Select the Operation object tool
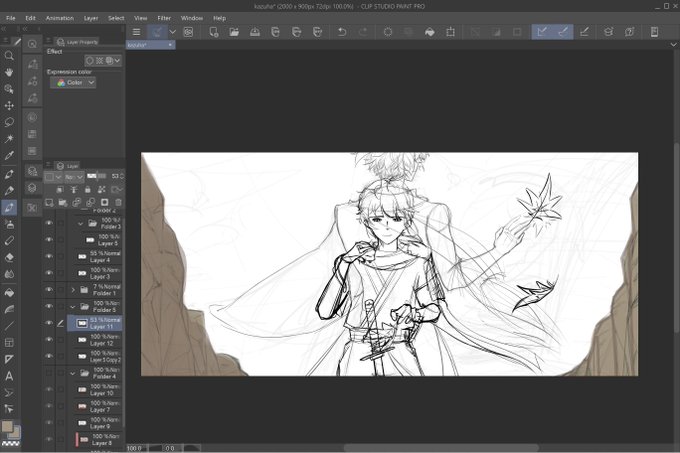The height and width of the screenshot is (453, 680). click(9, 89)
